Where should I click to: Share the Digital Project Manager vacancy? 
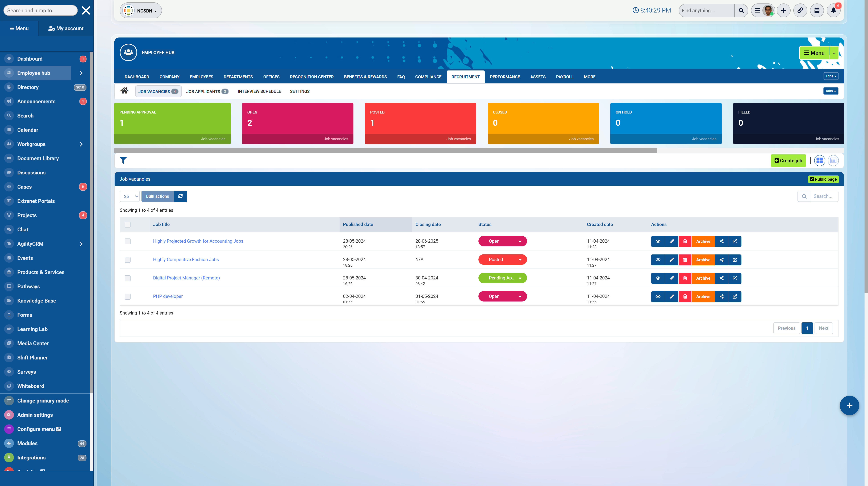pos(721,278)
